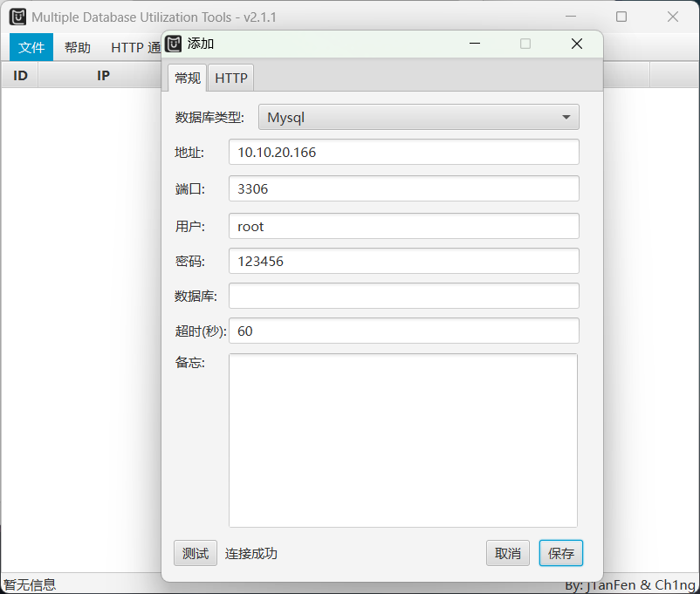Select the 密码 input field
Image resolution: width=700 pixels, height=594 pixels.
click(403, 261)
